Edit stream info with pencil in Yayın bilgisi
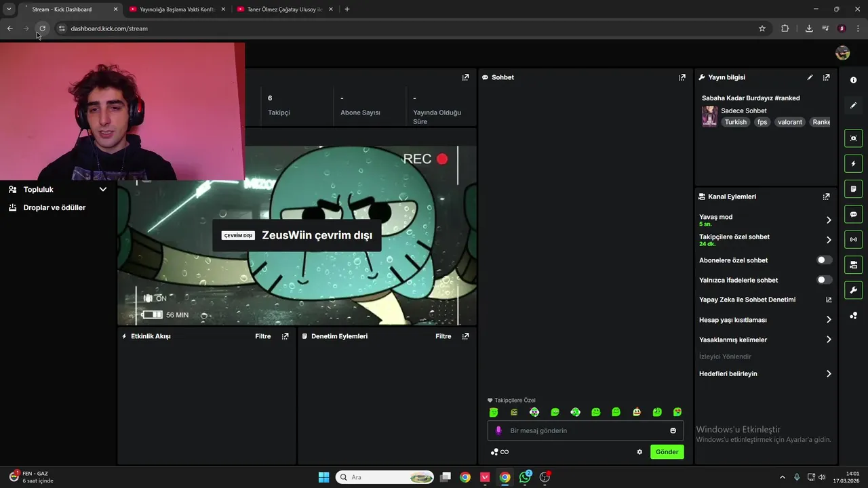 pos(810,77)
